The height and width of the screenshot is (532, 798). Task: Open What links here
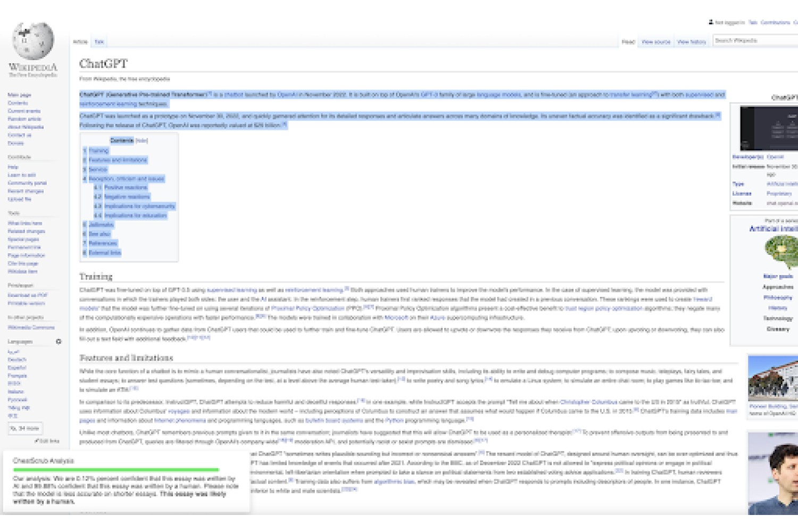(x=24, y=223)
